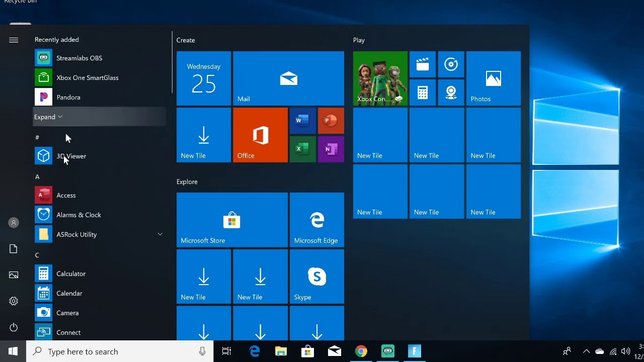Open File Explorer from the taskbar
The image size is (644, 362).
281,351
